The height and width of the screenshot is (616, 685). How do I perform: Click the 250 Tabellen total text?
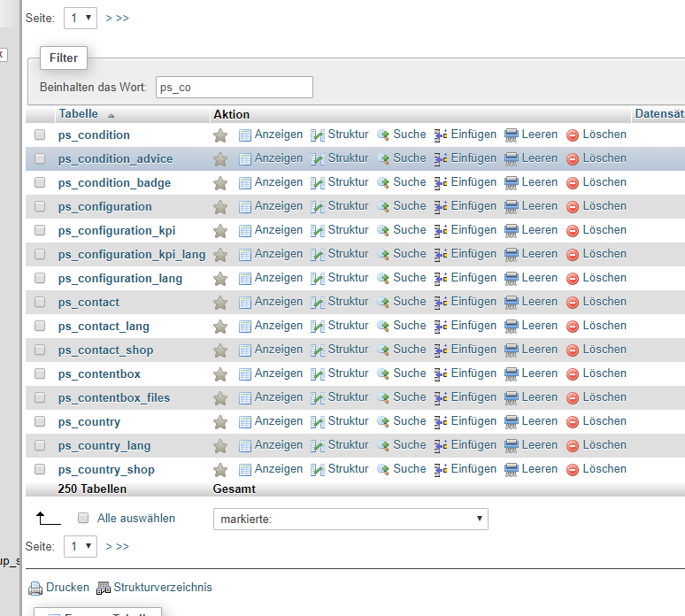pyautogui.click(x=92, y=489)
